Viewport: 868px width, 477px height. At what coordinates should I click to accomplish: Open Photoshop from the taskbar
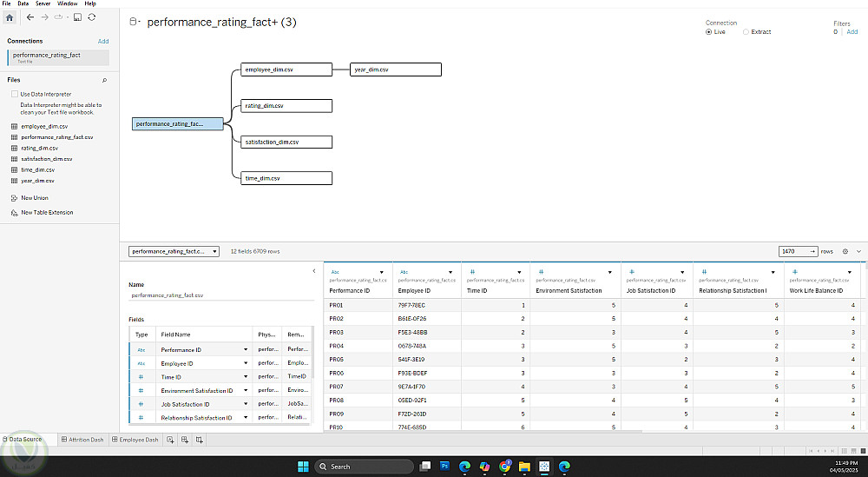pos(444,467)
